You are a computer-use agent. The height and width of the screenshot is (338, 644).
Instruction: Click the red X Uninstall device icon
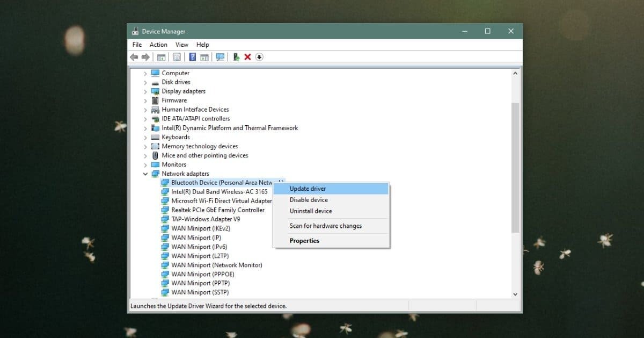pos(248,57)
